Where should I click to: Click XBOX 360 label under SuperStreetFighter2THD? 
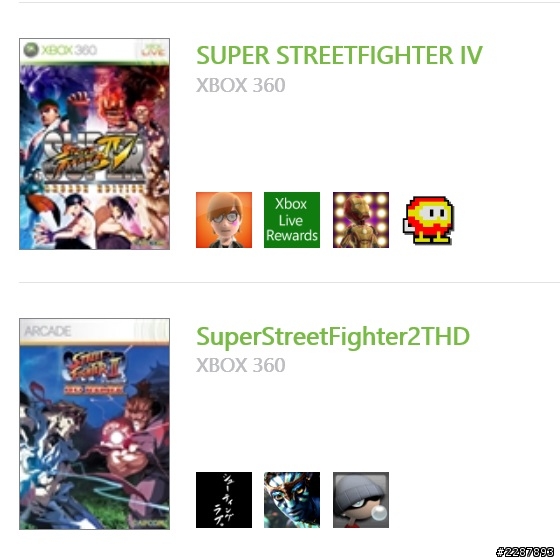coord(241,365)
